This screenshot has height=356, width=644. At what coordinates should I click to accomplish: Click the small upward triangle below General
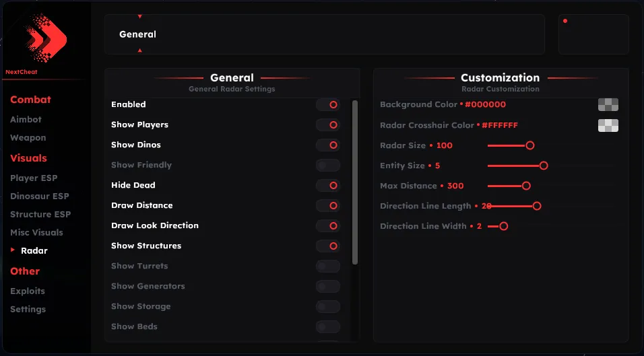point(140,50)
